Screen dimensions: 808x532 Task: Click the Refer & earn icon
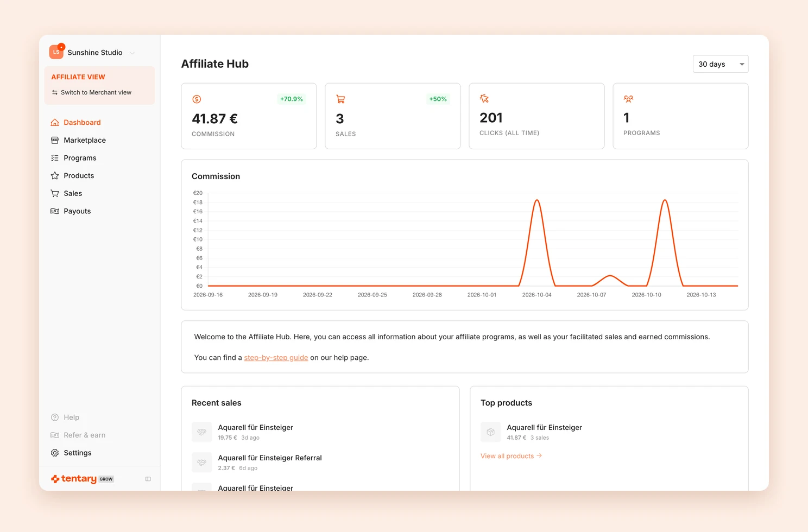point(55,435)
